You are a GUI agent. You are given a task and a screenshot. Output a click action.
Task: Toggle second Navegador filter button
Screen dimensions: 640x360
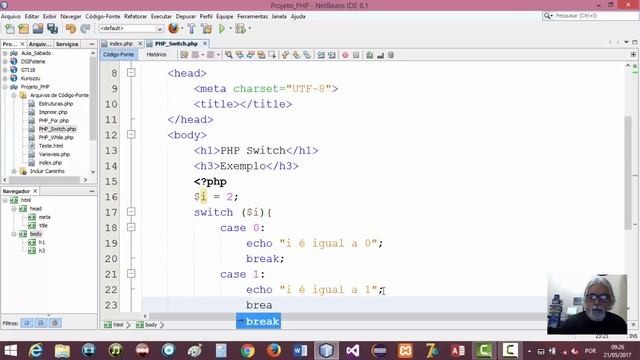click(41, 323)
